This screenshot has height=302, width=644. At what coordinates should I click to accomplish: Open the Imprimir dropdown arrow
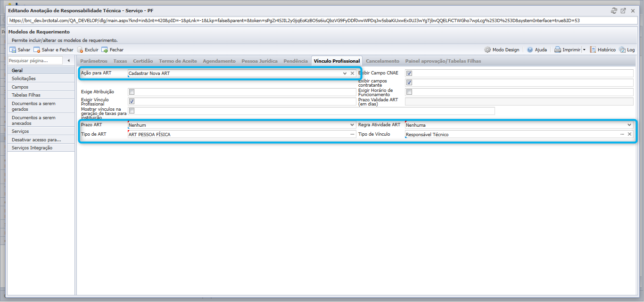(x=584, y=49)
